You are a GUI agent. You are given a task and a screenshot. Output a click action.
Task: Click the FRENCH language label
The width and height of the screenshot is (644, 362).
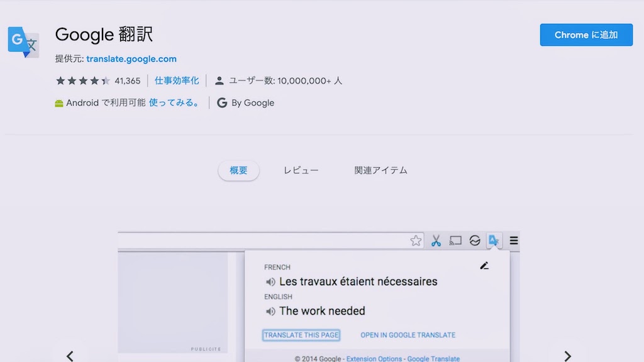click(x=277, y=267)
